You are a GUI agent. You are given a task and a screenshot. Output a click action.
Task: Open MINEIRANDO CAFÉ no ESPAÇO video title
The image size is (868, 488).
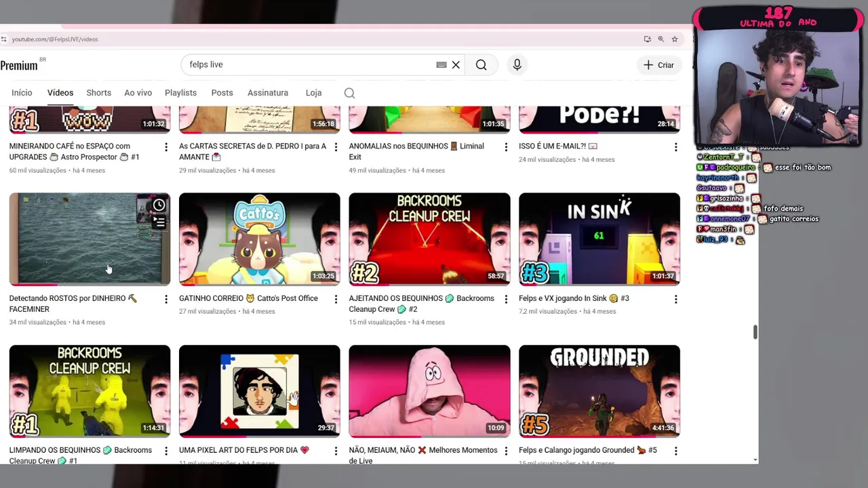[x=74, y=151]
